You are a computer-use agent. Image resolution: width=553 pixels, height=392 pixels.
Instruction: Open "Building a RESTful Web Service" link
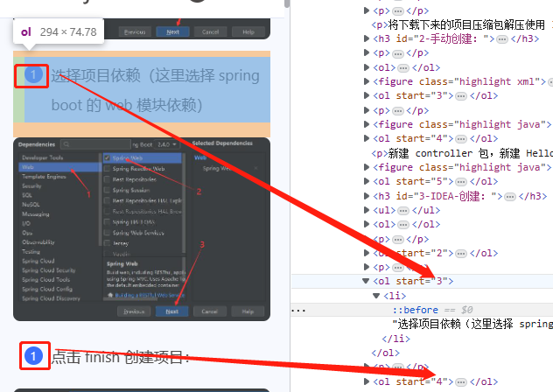pos(150,295)
